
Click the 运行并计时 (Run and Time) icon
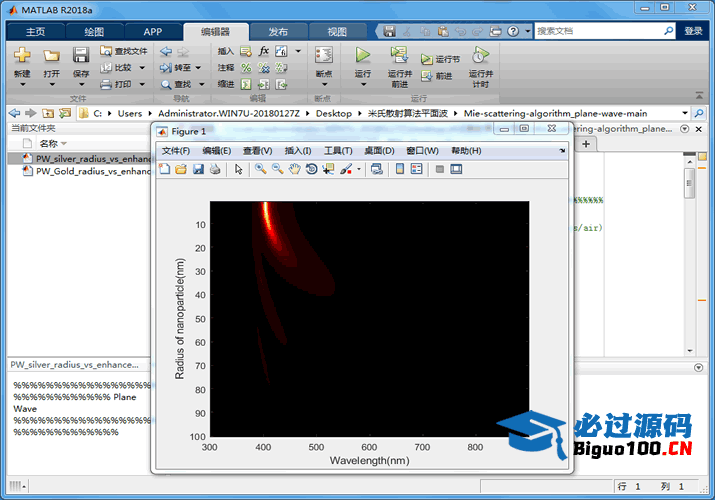[480, 55]
